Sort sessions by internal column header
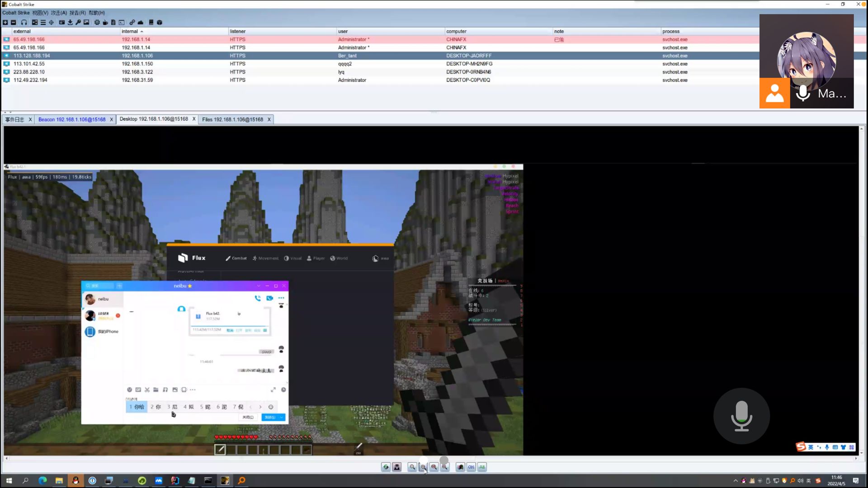This screenshot has height=488, width=868. click(131, 31)
